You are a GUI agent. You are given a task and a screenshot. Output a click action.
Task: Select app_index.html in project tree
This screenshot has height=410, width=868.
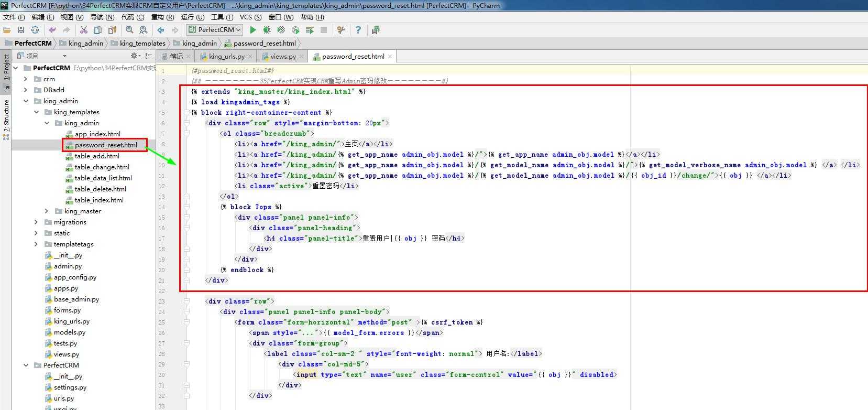pos(97,134)
